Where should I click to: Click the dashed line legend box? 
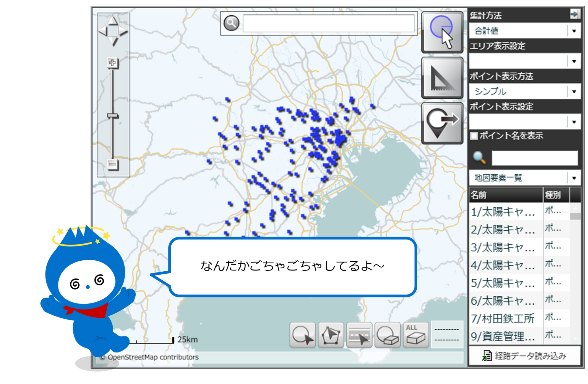447,334
